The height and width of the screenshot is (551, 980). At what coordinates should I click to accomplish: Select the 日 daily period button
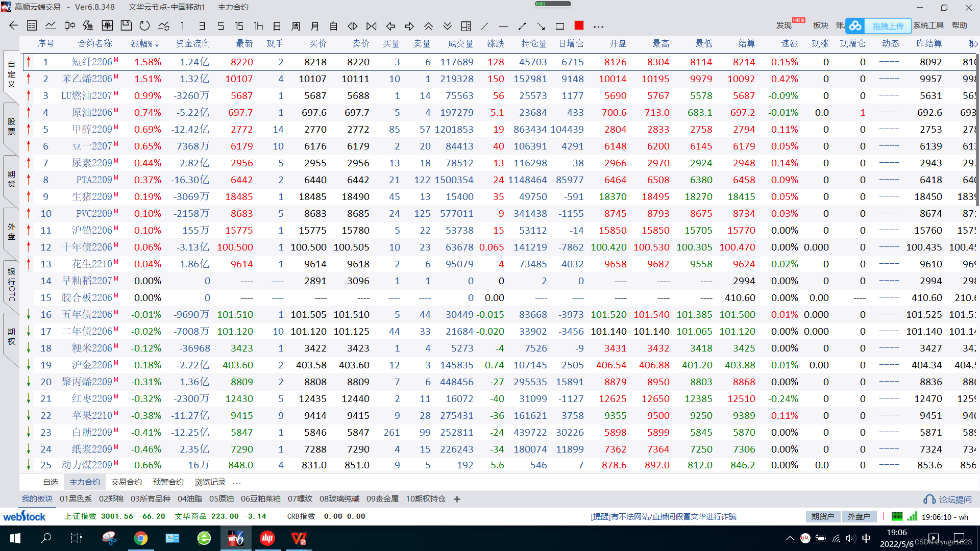tap(277, 26)
